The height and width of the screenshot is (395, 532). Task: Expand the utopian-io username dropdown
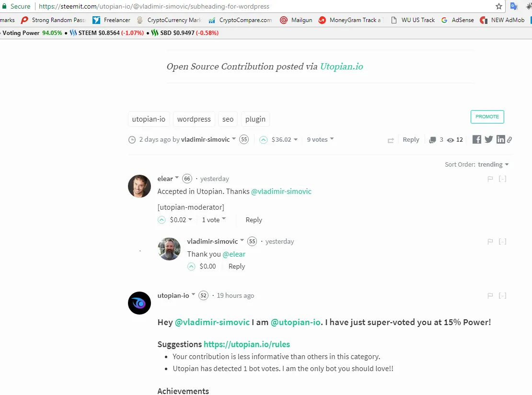[194, 294]
